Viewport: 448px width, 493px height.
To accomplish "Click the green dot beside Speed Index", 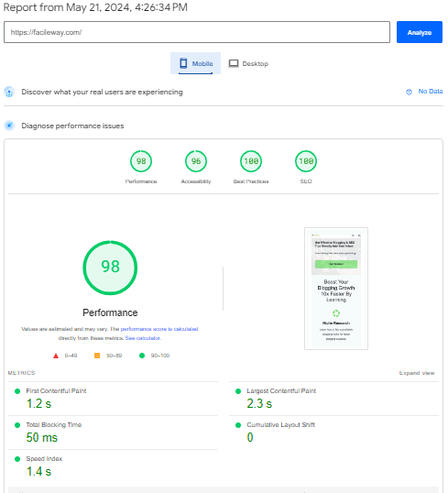I will pos(17,459).
